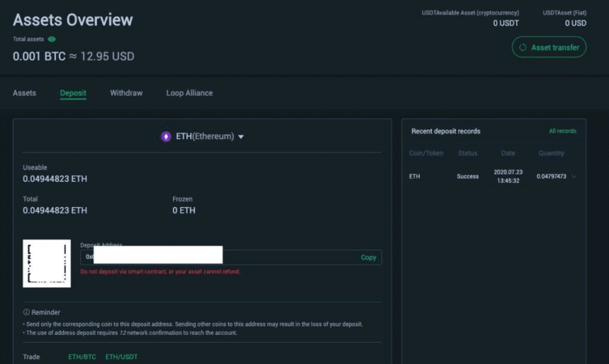Image resolution: width=609 pixels, height=364 pixels.
Task: Open the Deposit tab
Action: pyautogui.click(x=73, y=93)
